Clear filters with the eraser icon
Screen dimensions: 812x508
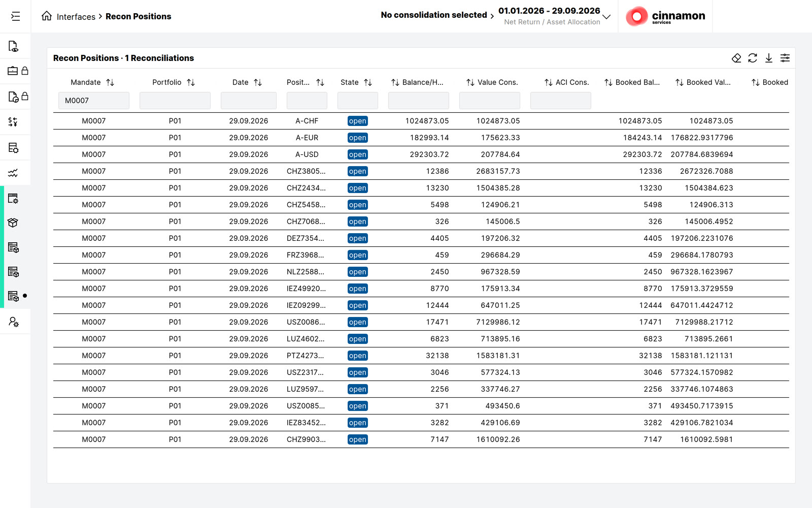(x=736, y=58)
